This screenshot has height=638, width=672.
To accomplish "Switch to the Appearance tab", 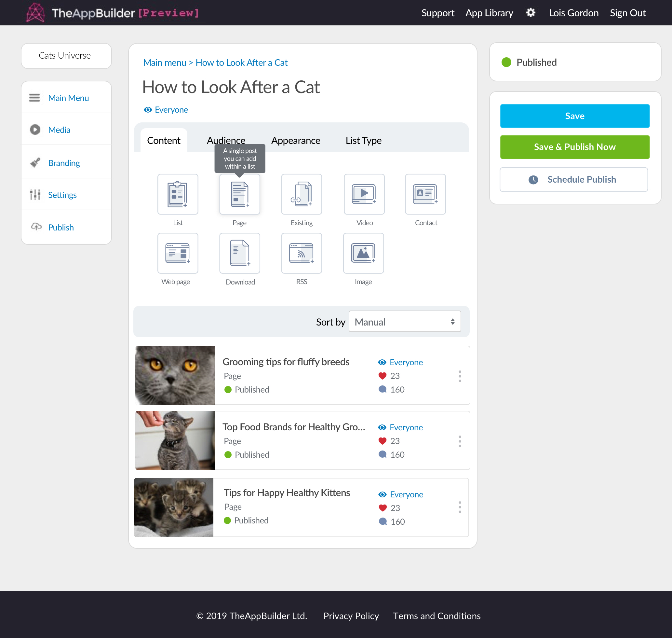I will [295, 141].
